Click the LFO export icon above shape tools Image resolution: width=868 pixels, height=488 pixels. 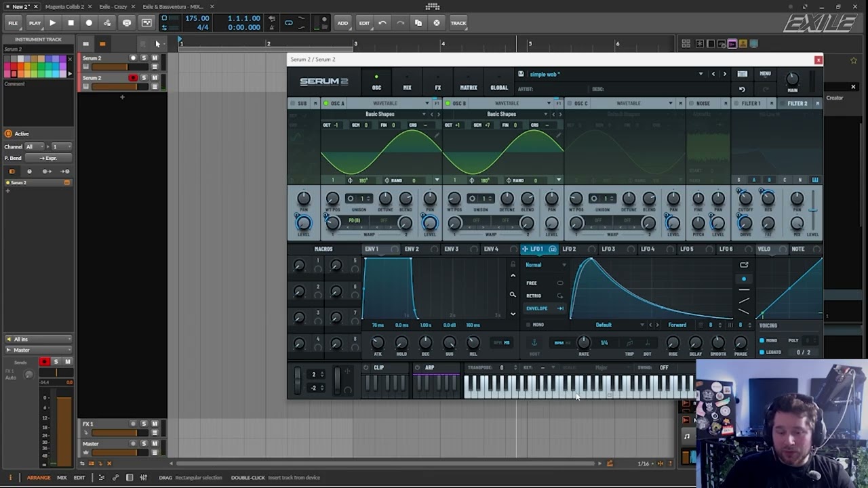coord(744,265)
